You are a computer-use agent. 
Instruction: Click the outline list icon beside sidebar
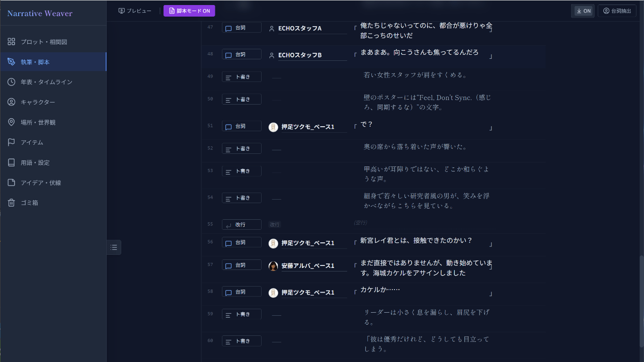coord(114,247)
